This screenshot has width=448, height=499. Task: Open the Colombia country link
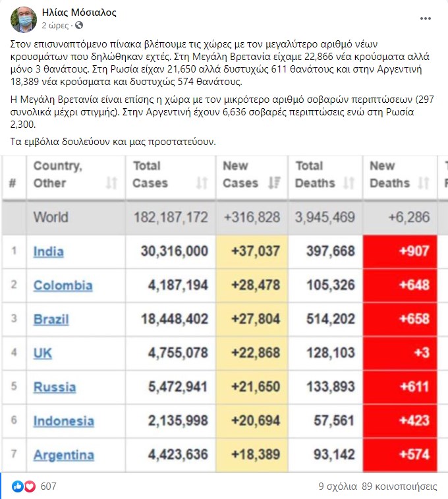point(63,285)
